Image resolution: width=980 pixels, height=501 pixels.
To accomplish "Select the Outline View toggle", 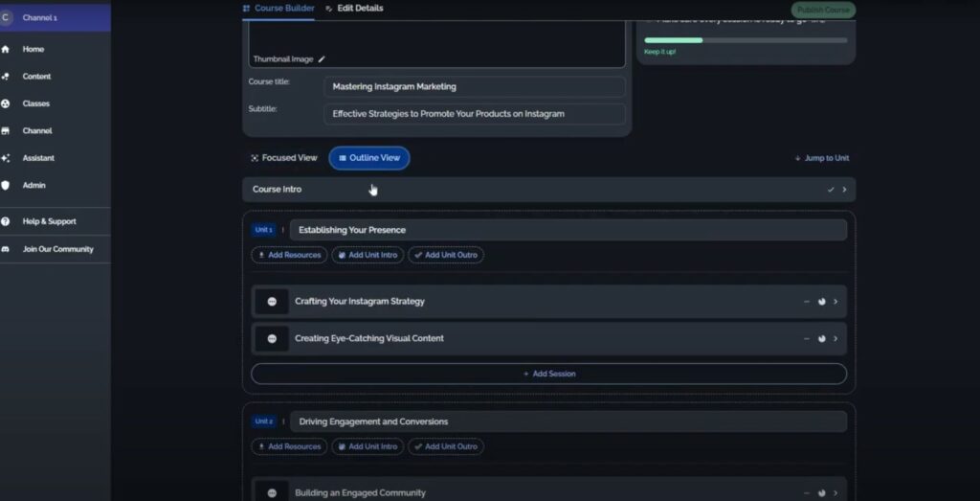I will [x=369, y=158].
